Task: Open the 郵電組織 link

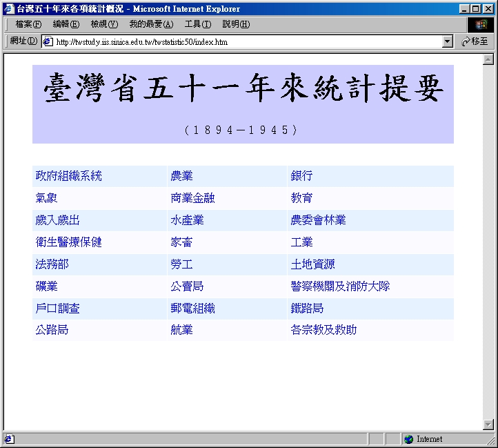Action: 192,309
